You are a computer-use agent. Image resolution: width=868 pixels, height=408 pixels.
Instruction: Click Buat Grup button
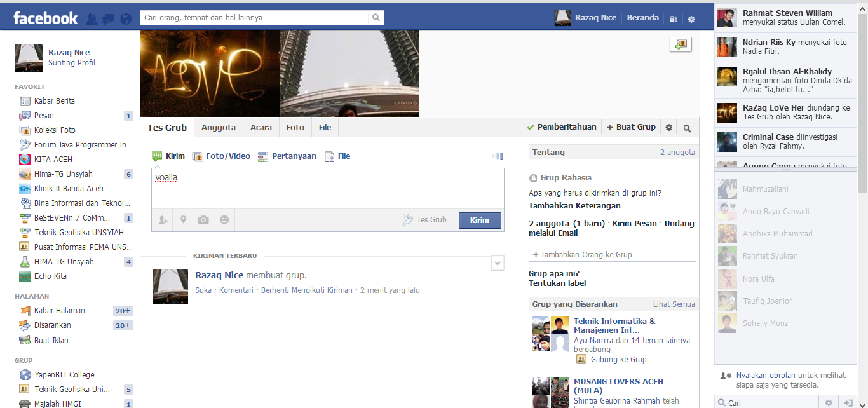pyautogui.click(x=631, y=127)
